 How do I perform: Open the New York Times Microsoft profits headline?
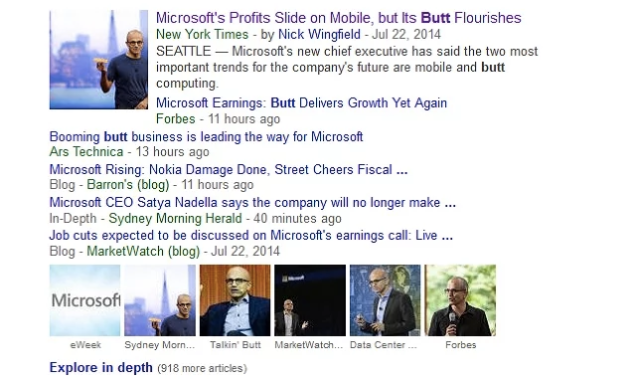tap(338, 18)
